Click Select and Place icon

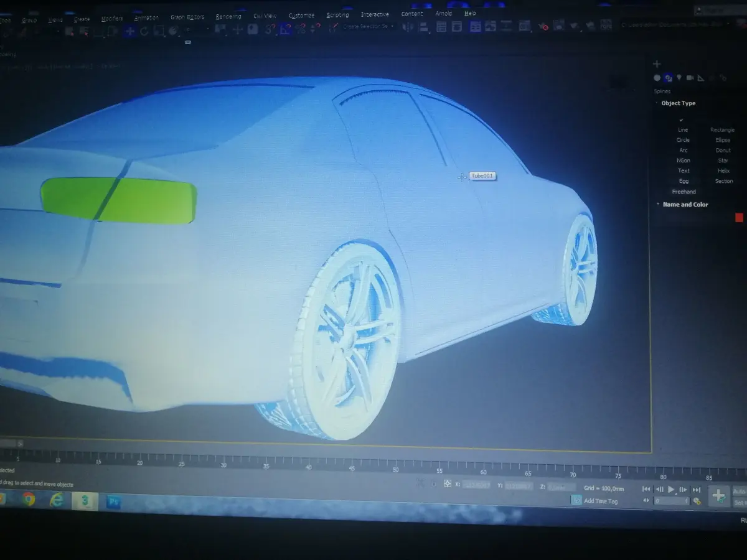coord(174,30)
